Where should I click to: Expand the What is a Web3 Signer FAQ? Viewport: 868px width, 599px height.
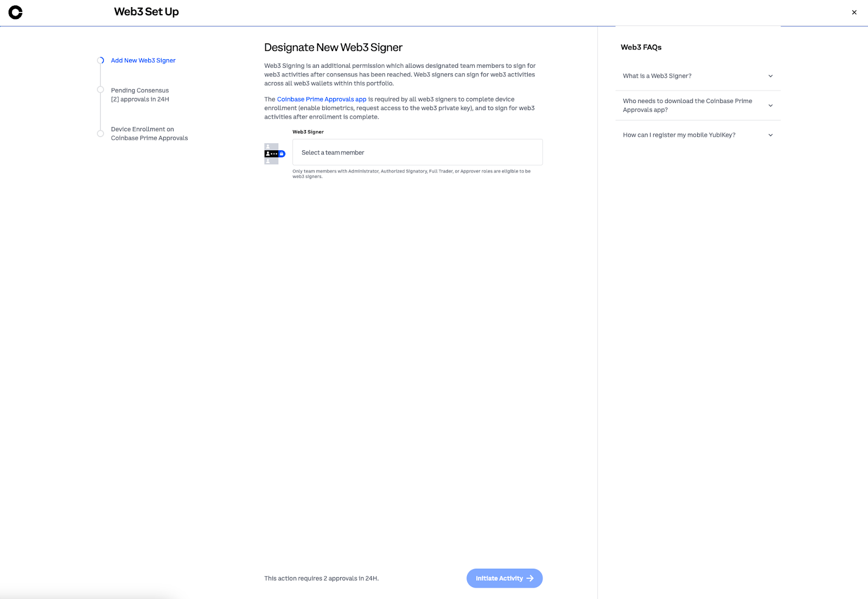pos(698,76)
